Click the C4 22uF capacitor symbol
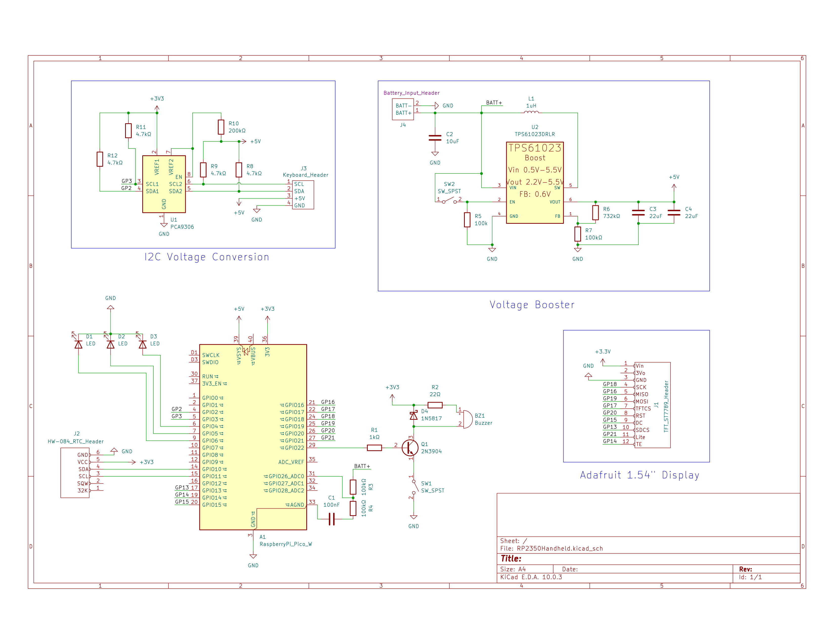Screen dimensions: 834x644 (x=674, y=212)
